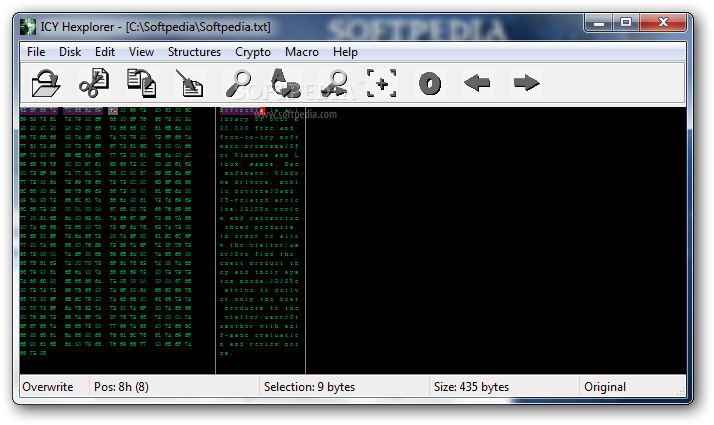714x425 pixels.
Task: Open the File menu
Action: (x=36, y=52)
